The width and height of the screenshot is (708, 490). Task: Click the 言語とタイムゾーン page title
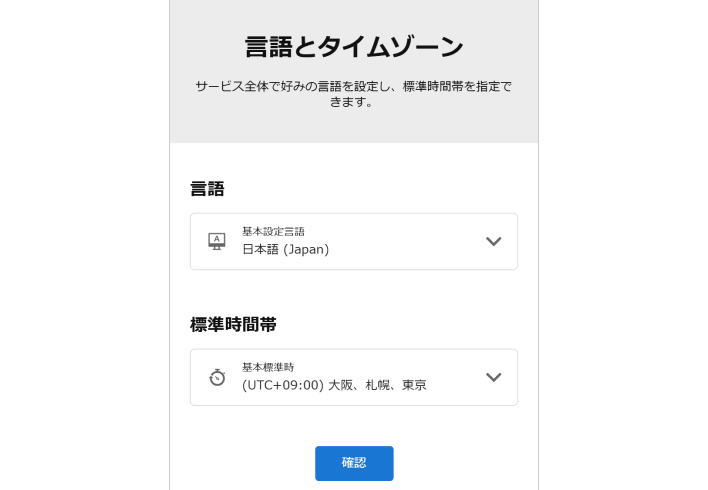pos(354,47)
